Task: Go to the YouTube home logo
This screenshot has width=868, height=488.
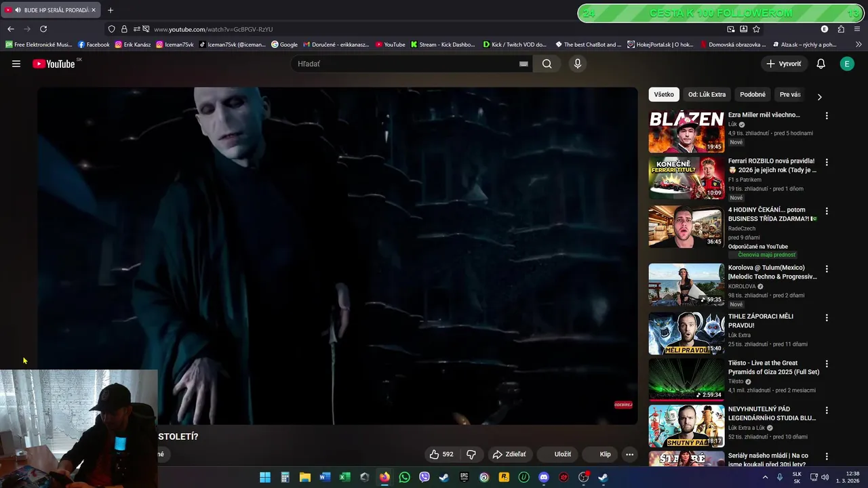Action: tap(54, 64)
